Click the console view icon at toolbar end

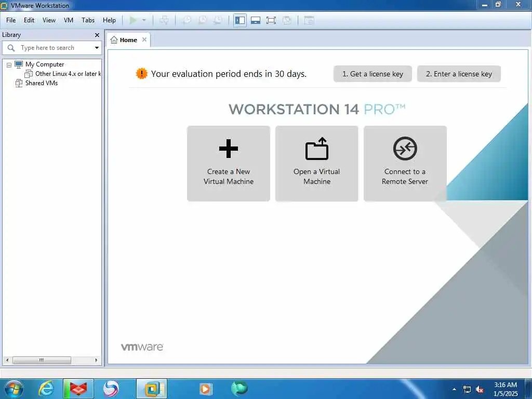[309, 20]
